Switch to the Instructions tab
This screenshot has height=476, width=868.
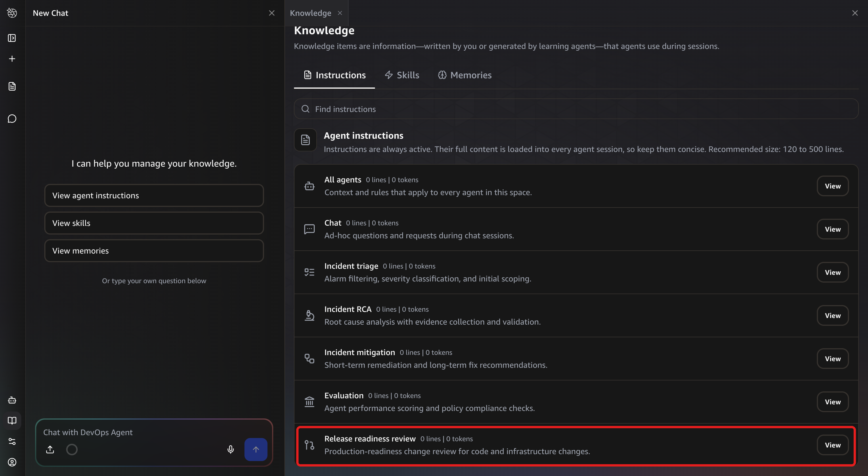334,75
